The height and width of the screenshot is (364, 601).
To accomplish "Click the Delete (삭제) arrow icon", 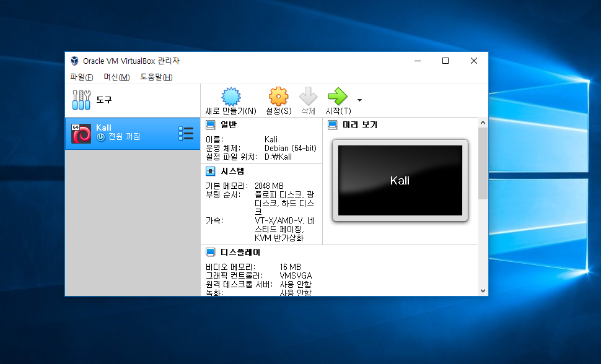I will point(308,96).
